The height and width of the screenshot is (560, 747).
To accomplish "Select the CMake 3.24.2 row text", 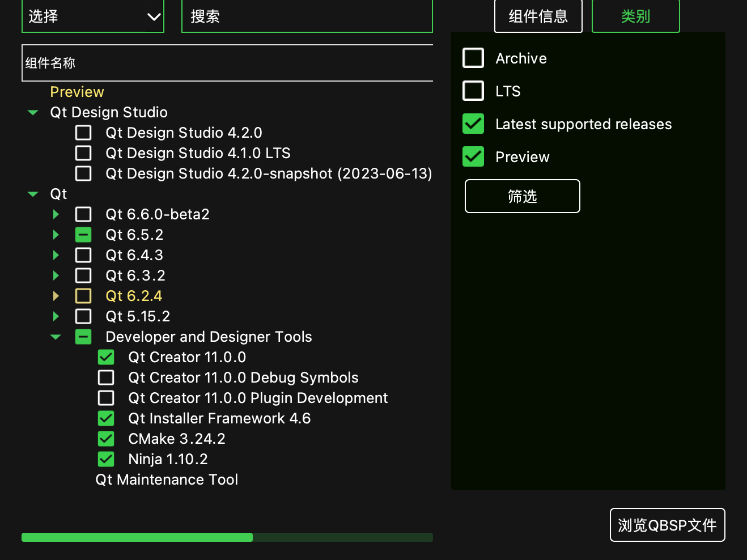I will pos(177,439).
